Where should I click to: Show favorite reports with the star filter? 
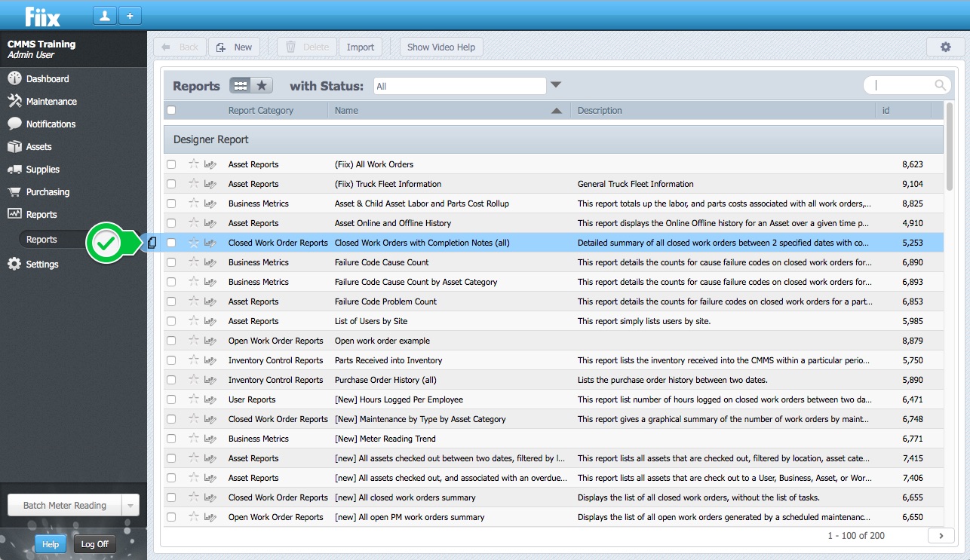tap(262, 86)
